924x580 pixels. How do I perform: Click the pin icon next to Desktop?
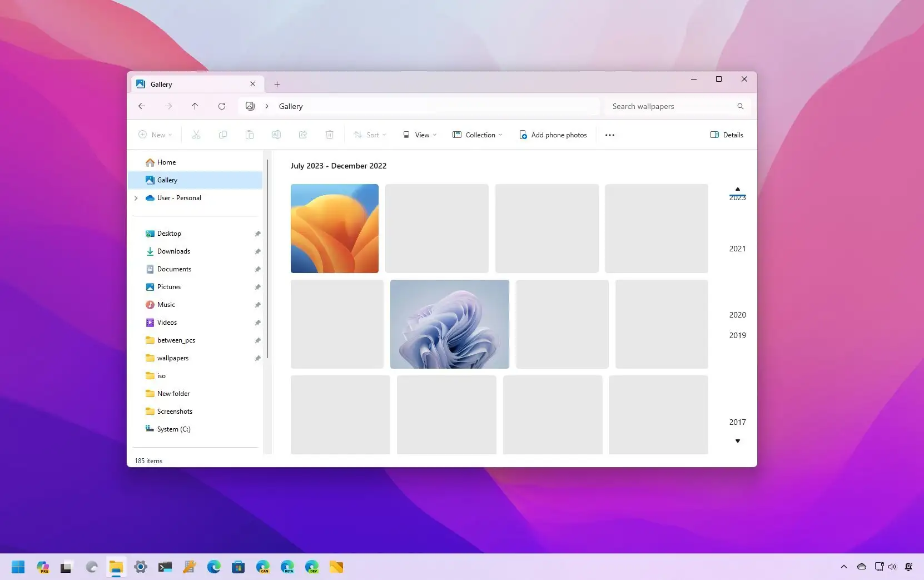257,234
